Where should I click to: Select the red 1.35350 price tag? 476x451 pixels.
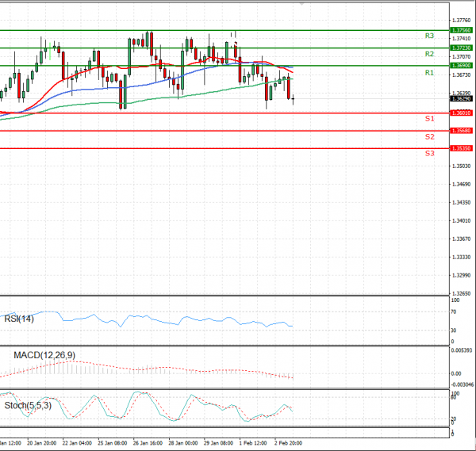point(461,148)
